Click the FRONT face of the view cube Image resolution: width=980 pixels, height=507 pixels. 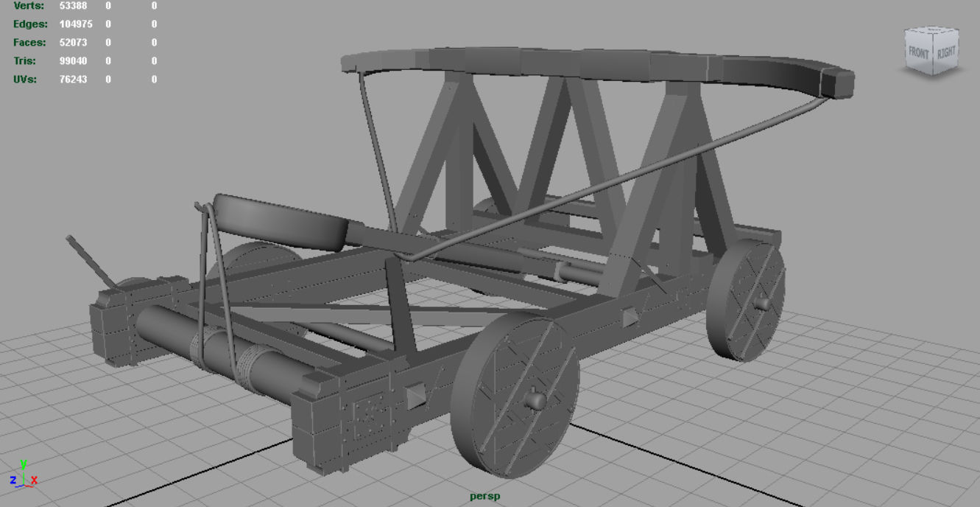coord(919,53)
